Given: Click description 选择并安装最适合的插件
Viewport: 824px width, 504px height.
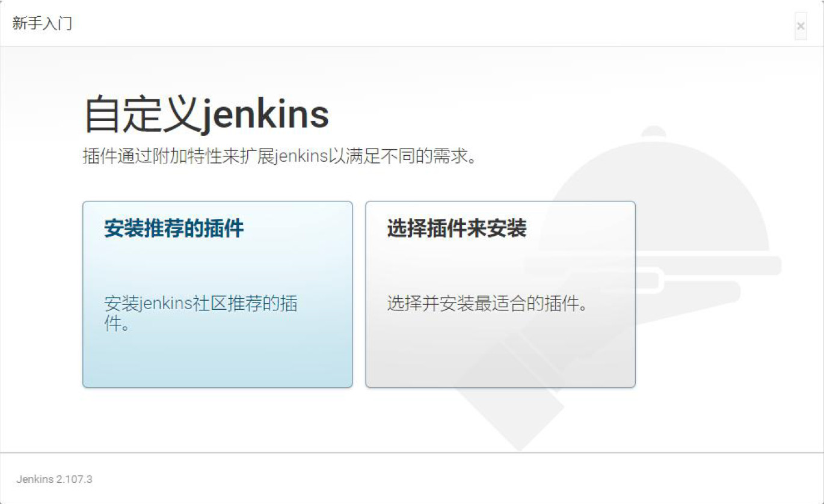Looking at the screenshot, I should pos(487,303).
